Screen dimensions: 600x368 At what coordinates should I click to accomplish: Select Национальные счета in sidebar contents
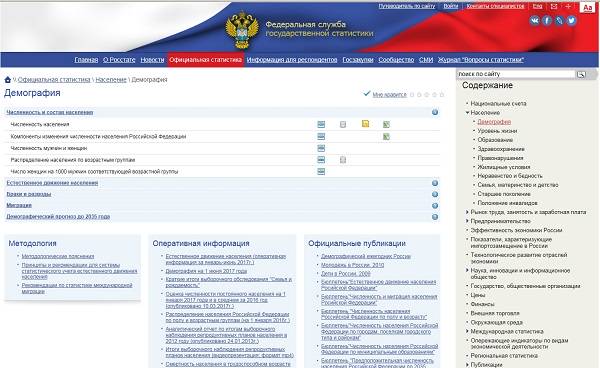click(498, 103)
